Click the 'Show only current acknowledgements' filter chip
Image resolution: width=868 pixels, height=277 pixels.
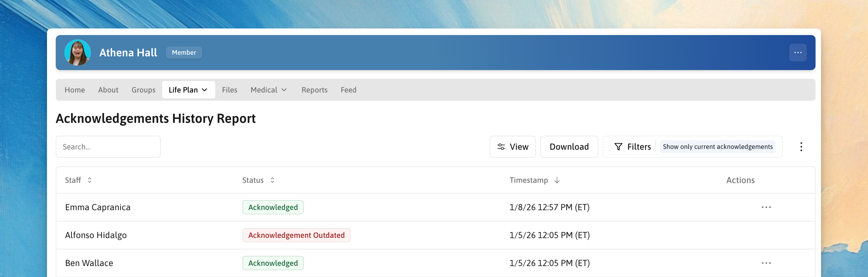pyautogui.click(x=718, y=147)
